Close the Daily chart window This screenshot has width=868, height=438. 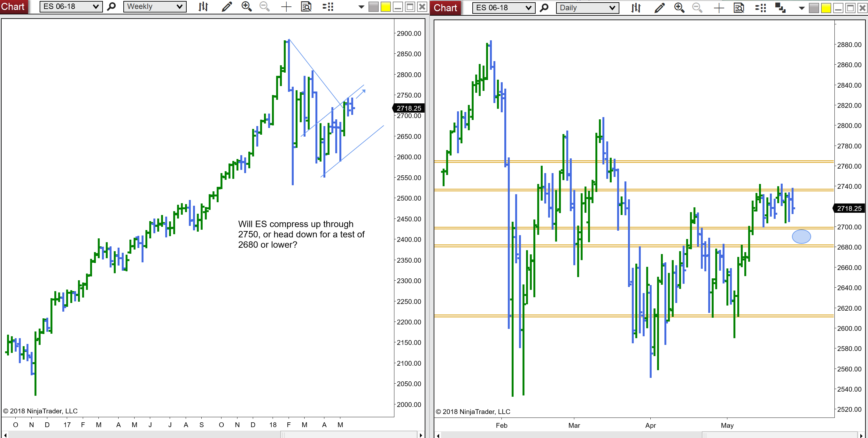[x=862, y=8]
